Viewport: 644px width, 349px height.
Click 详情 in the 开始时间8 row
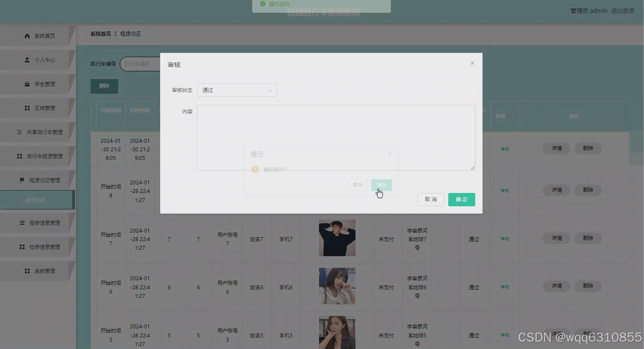[x=556, y=190]
